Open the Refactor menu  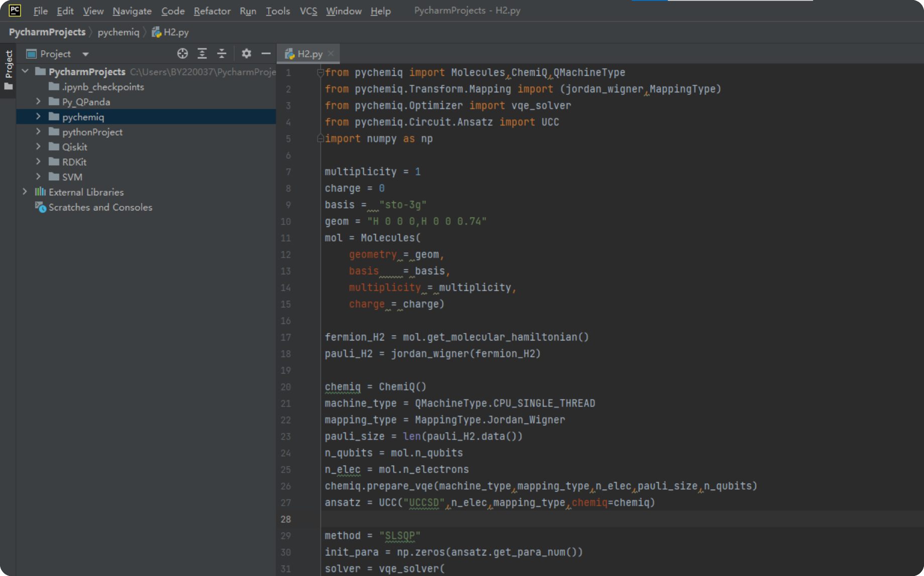[212, 11]
